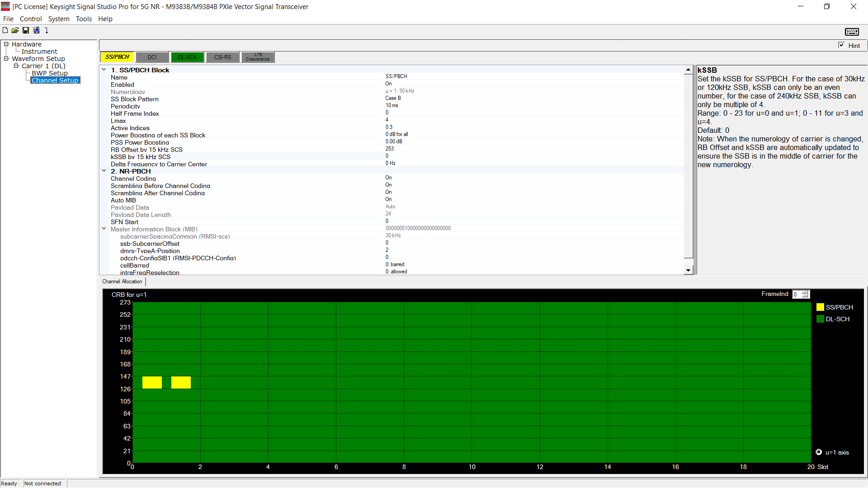Click the Open folder toolbar icon
The height and width of the screenshot is (488, 868).
(15, 30)
